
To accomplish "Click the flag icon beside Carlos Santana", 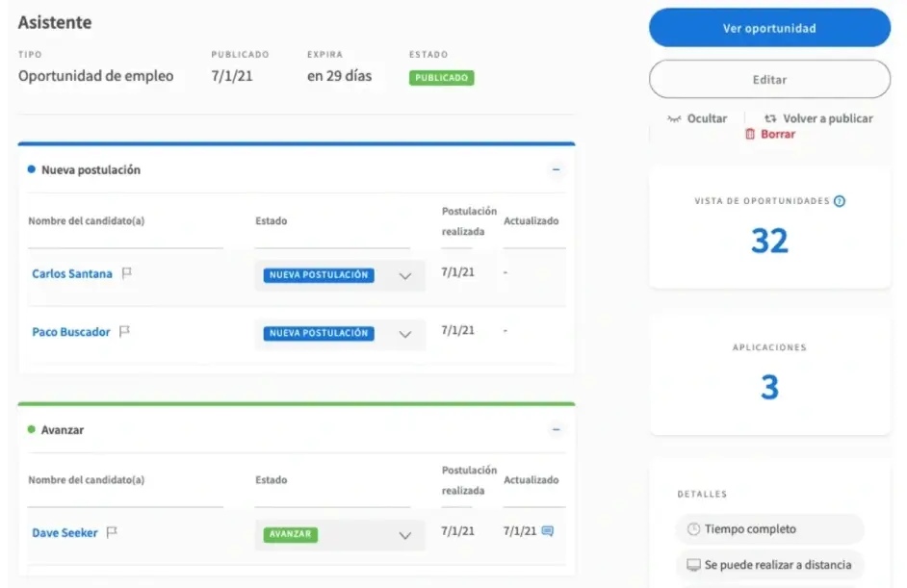I will click(127, 273).
